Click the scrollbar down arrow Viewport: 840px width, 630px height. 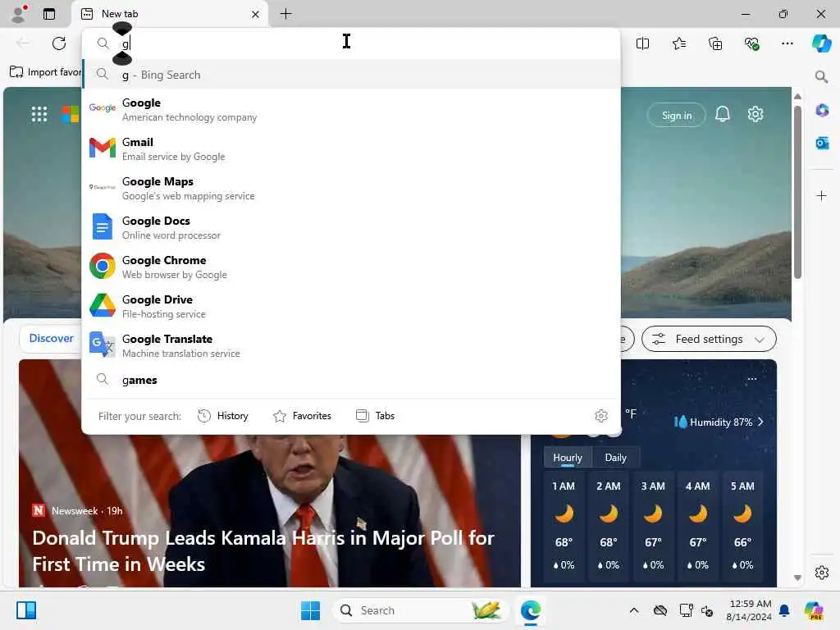coord(797,577)
